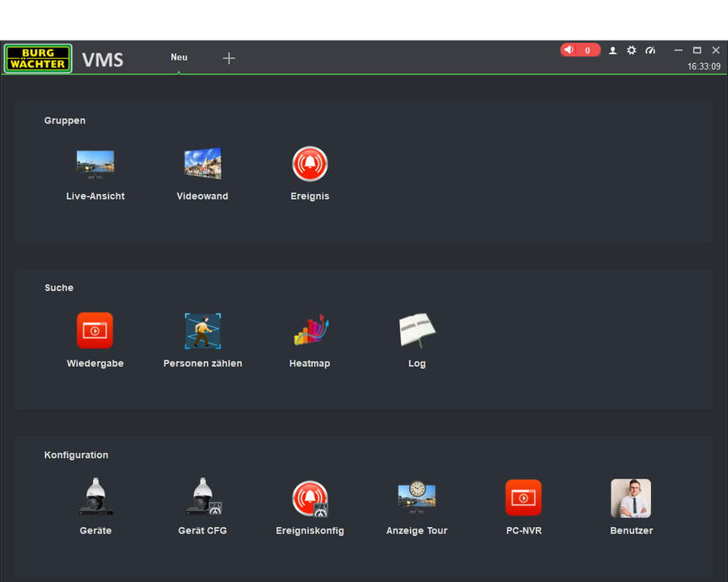
Task: Open the Log book icon
Action: [x=417, y=331]
